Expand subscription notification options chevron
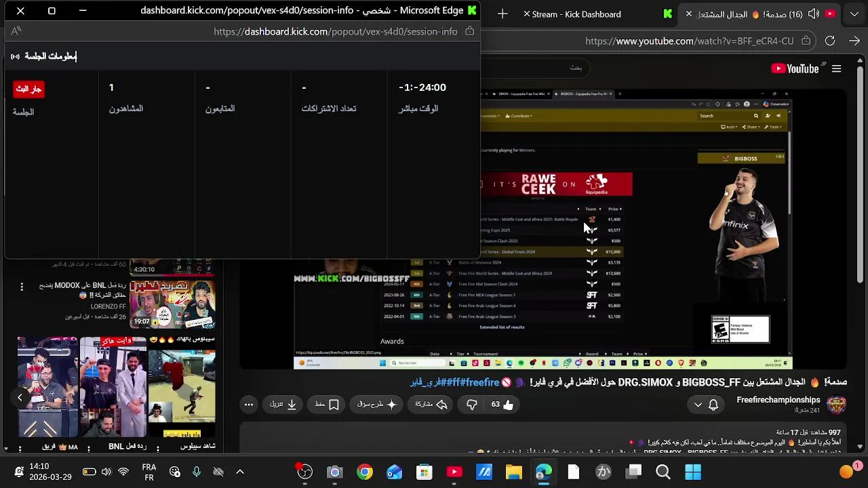The width and height of the screenshot is (868, 488). coord(698,405)
